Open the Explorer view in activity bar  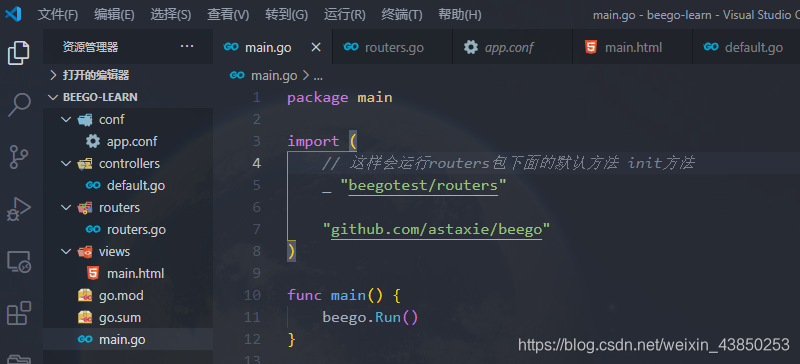click(x=19, y=53)
